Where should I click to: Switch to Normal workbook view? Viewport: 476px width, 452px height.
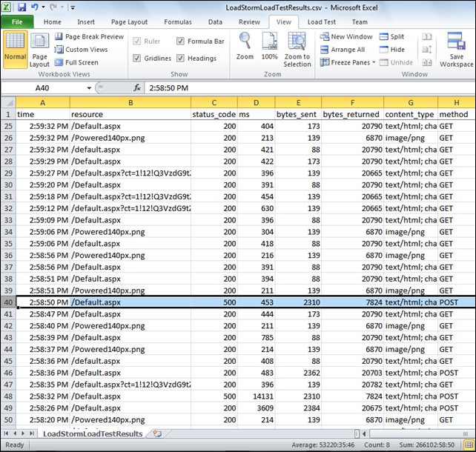tap(15, 49)
